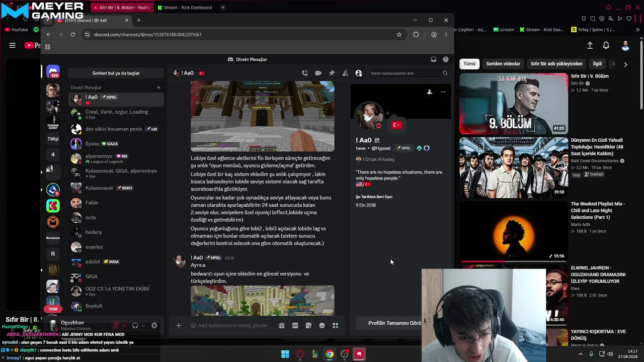Image resolution: width=644 pixels, height=362 pixels.
Task: Switch to the 'Sıfır Bir | 8. Bölüm' tab
Action: point(121,8)
